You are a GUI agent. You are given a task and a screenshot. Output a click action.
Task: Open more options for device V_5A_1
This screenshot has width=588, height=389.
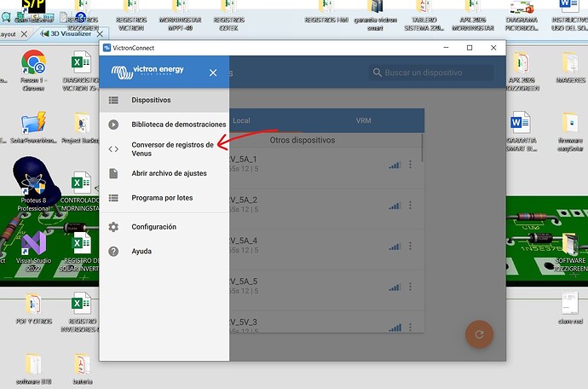[x=410, y=165]
